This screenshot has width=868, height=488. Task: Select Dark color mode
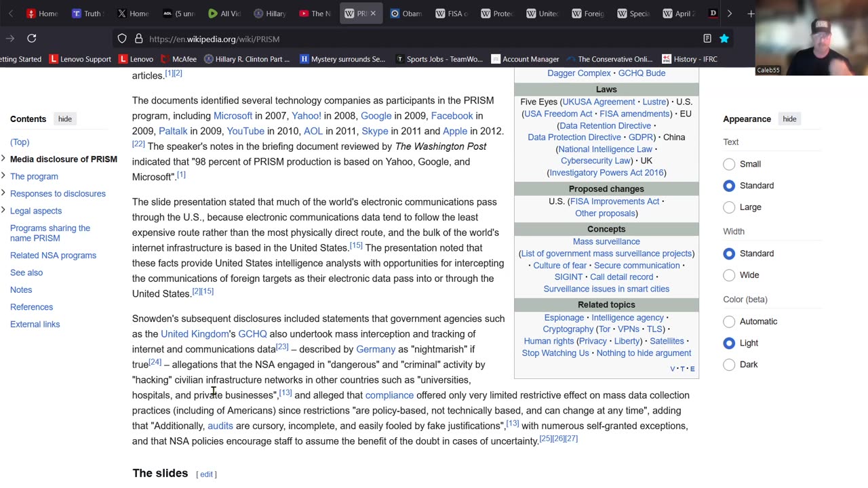point(729,365)
